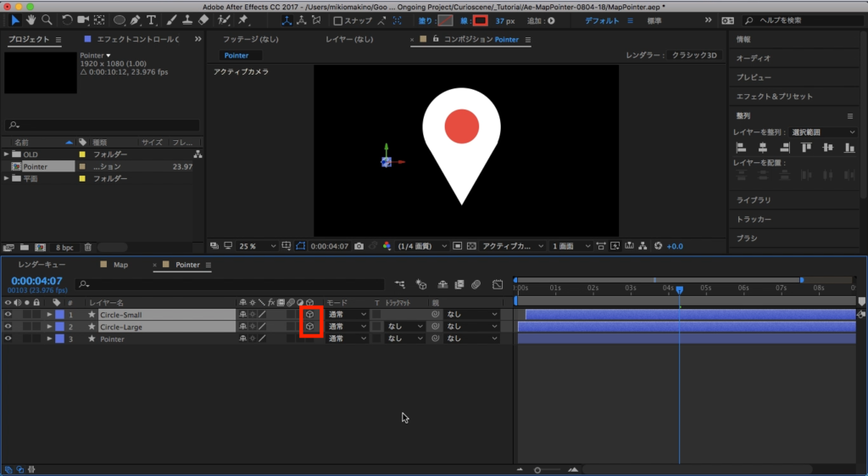Click the snapshot camera icon in viewer
868x476 pixels.
[359, 246]
